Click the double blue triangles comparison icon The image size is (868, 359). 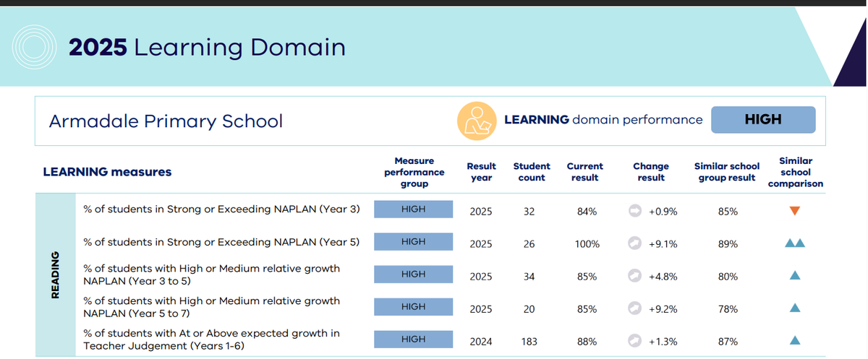pyautogui.click(x=794, y=243)
